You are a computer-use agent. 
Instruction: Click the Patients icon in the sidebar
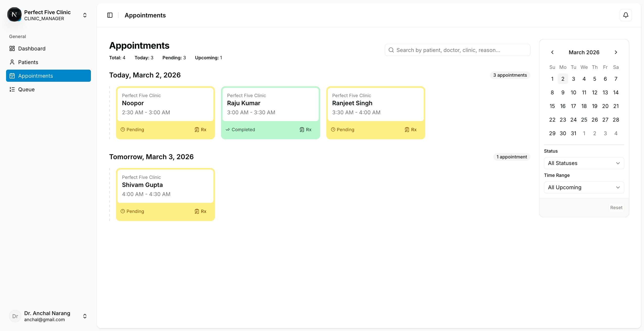click(12, 62)
